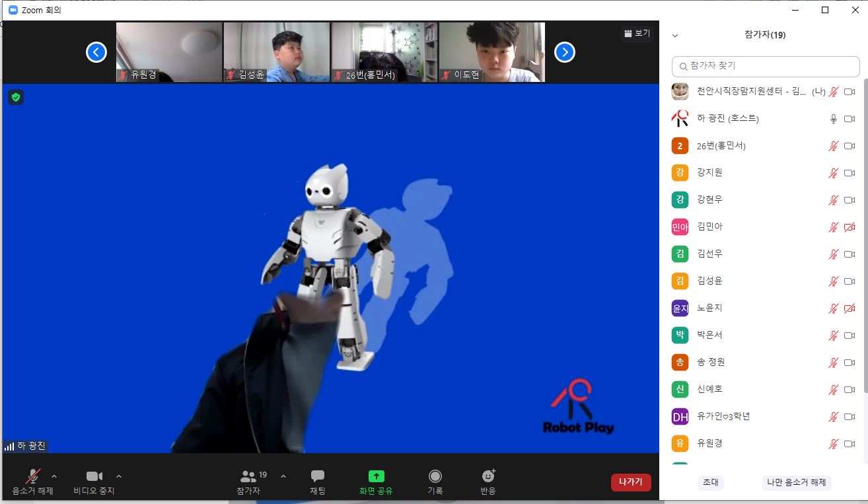Stop video with 비디오 중지 button

pos(94,476)
